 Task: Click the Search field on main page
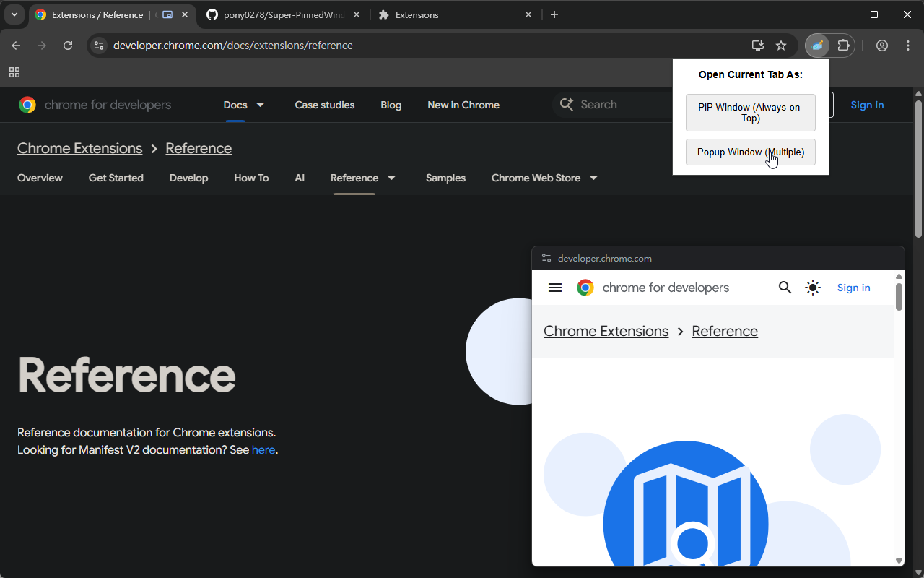(614, 105)
